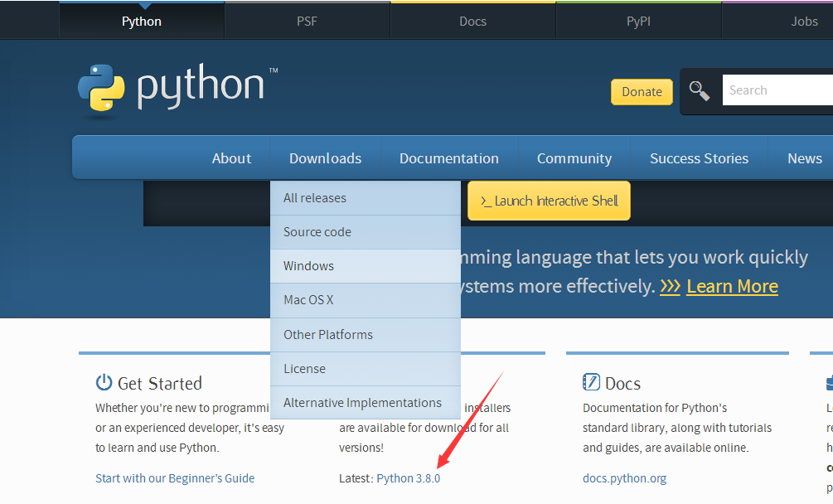This screenshot has width=833, height=504.
Task: Open Start with our Beginner's Guide link
Action: click(175, 478)
